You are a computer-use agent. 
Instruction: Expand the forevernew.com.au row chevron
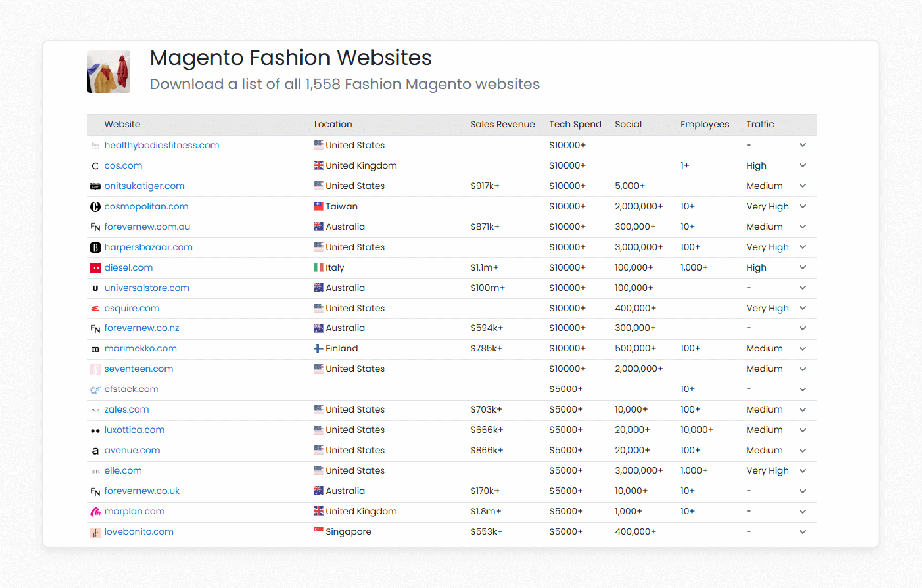(803, 226)
